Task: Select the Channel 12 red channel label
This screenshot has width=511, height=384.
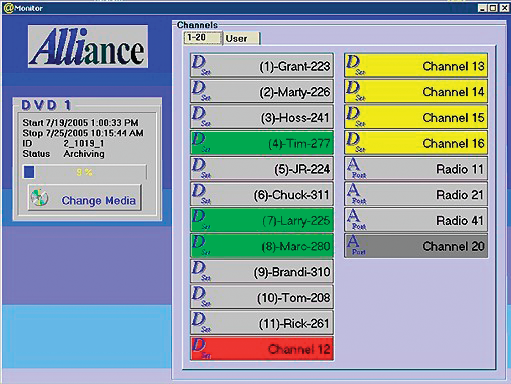Action: pos(299,349)
